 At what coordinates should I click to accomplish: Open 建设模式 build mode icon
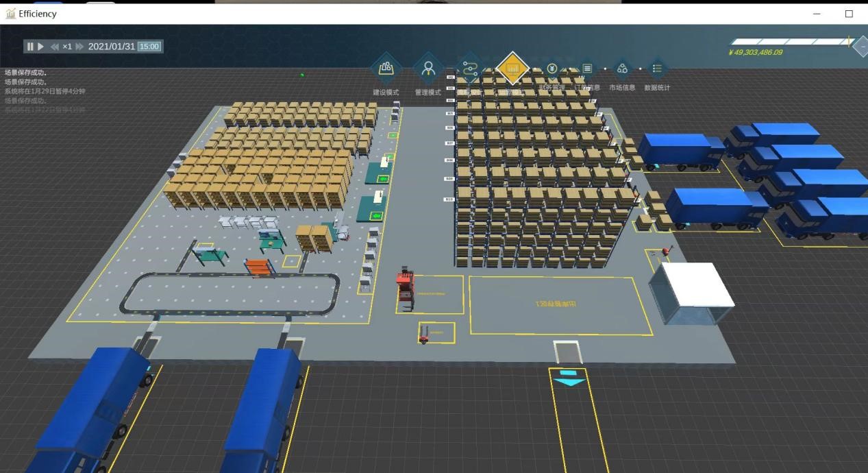click(x=386, y=69)
